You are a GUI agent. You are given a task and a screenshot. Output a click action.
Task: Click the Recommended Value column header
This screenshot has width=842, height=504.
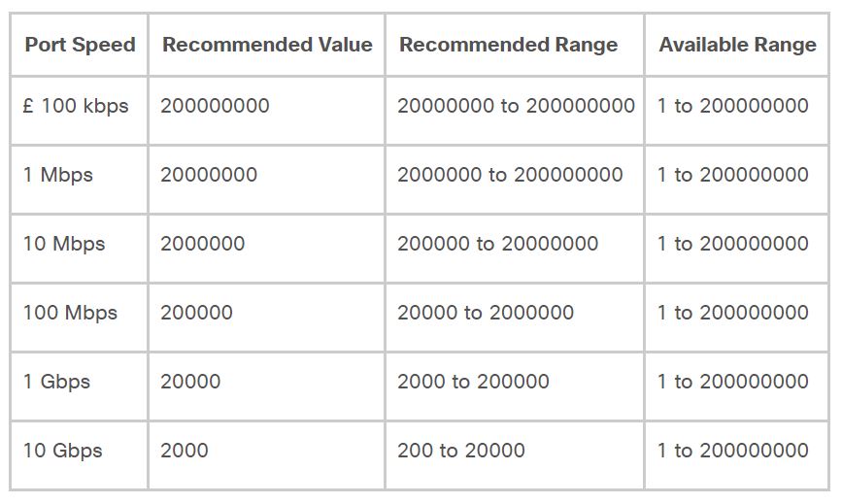tap(267, 45)
